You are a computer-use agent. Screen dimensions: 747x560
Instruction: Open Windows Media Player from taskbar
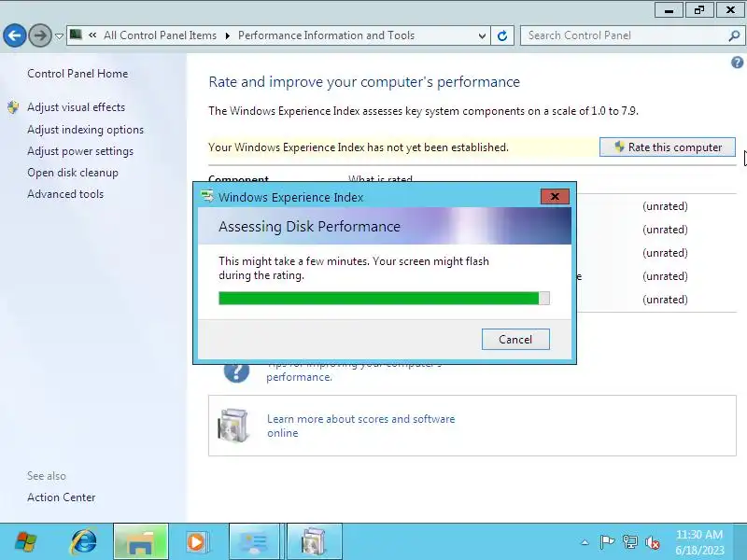(x=196, y=542)
